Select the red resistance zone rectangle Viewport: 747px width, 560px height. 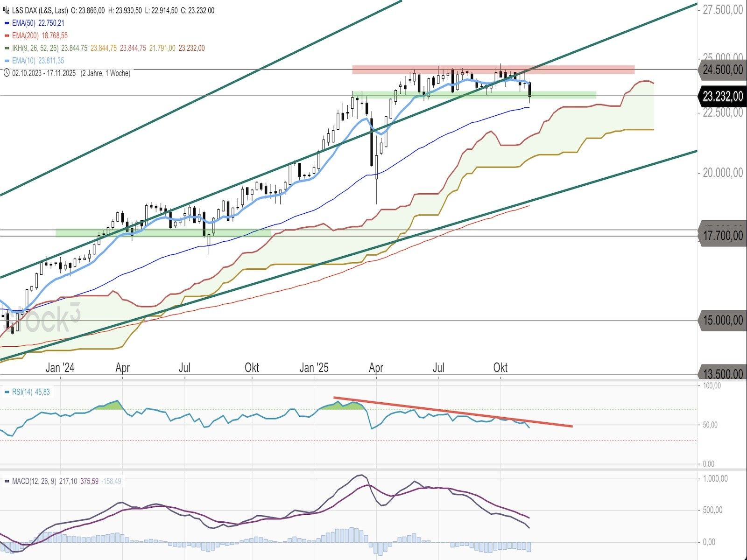click(x=493, y=70)
